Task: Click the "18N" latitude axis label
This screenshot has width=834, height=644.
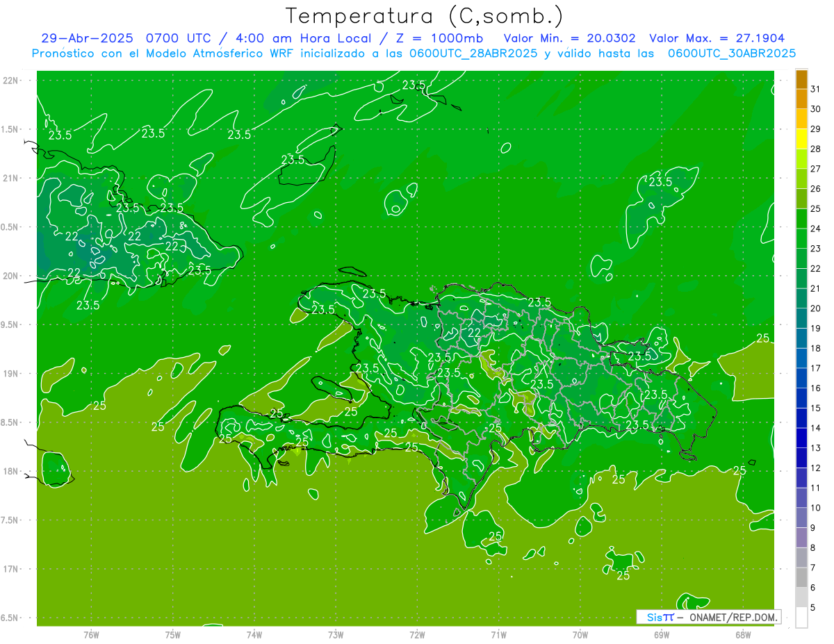Action: [x=12, y=471]
